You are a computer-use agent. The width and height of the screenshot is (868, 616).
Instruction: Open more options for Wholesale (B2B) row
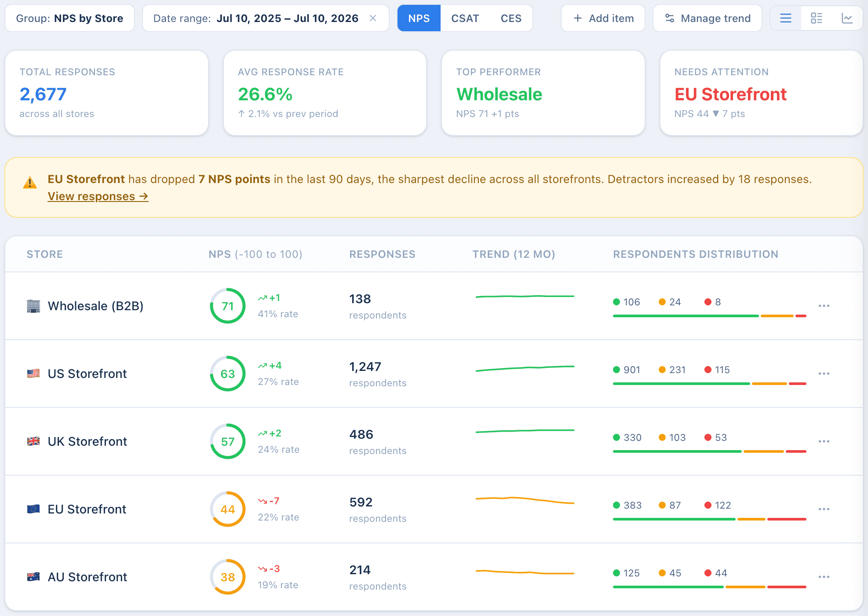click(824, 306)
